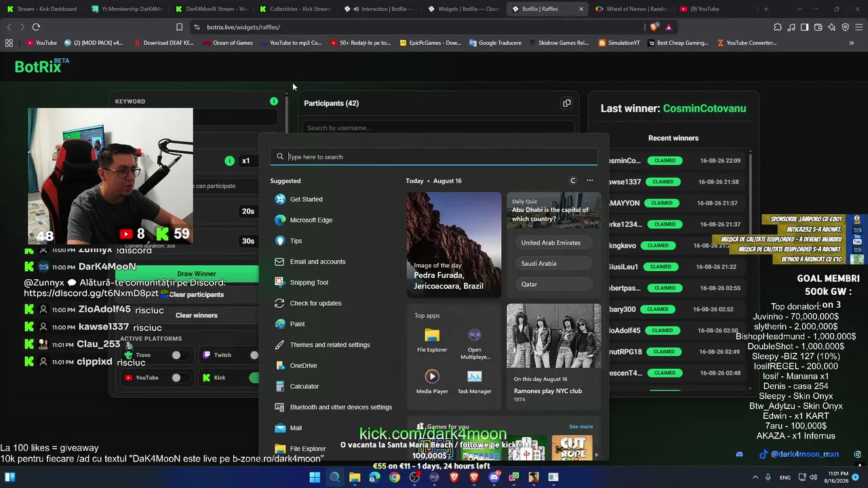Show hidden system tray icons
Image resolution: width=868 pixels, height=488 pixels.
pyautogui.click(x=755, y=477)
